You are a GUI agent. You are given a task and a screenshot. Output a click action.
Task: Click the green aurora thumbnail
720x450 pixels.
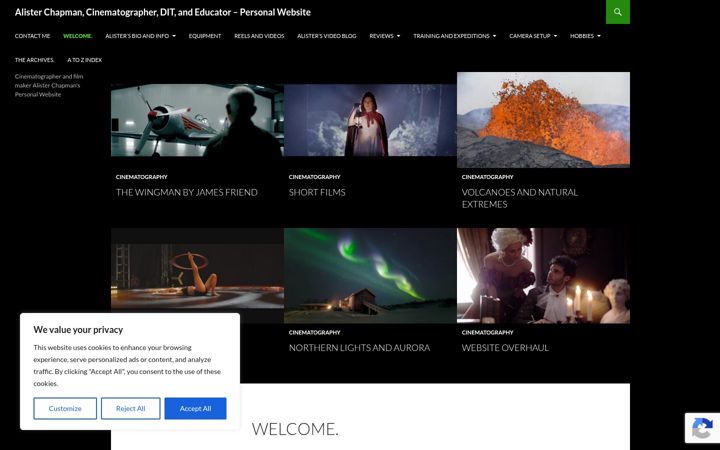[370, 276]
